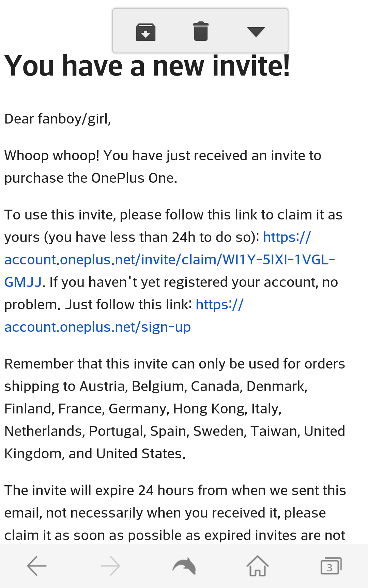Archive this email message
This screenshot has height=588, width=368.
(x=145, y=32)
